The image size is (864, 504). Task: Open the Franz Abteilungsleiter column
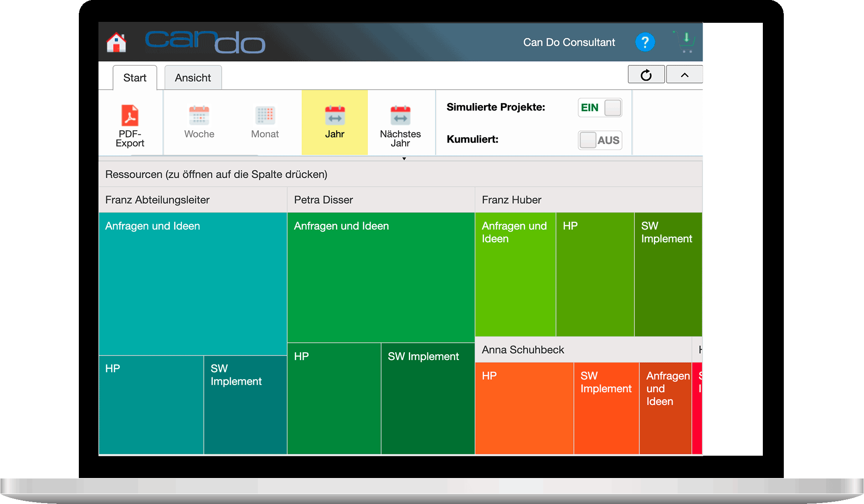pyautogui.click(x=193, y=200)
